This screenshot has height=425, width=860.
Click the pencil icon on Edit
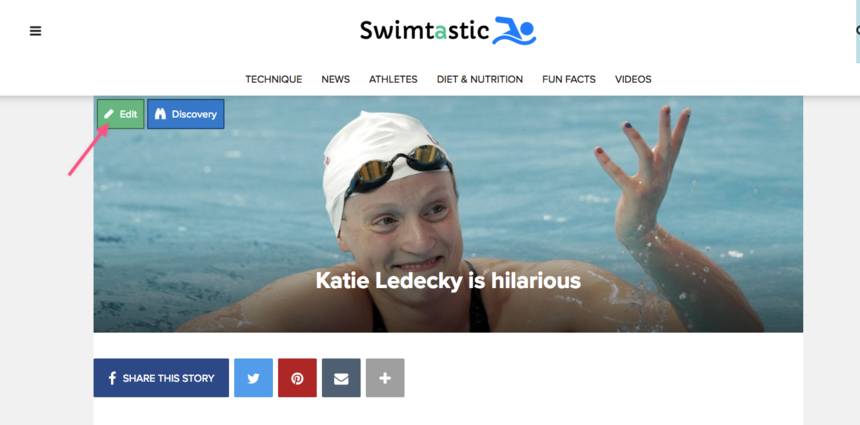tap(109, 114)
